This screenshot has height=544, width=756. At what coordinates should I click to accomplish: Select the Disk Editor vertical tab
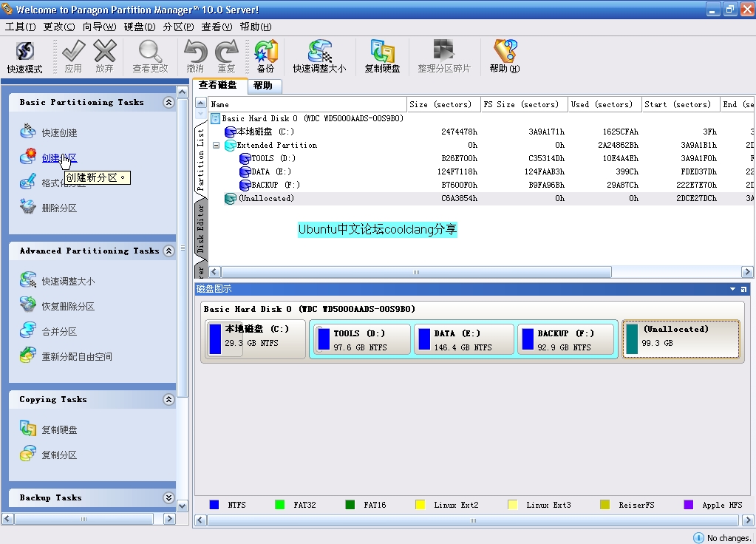point(200,228)
